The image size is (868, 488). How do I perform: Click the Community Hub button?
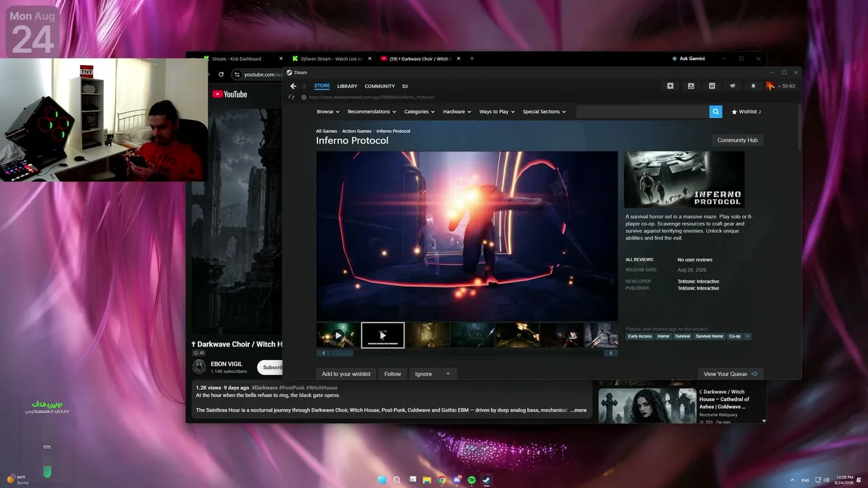click(737, 140)
